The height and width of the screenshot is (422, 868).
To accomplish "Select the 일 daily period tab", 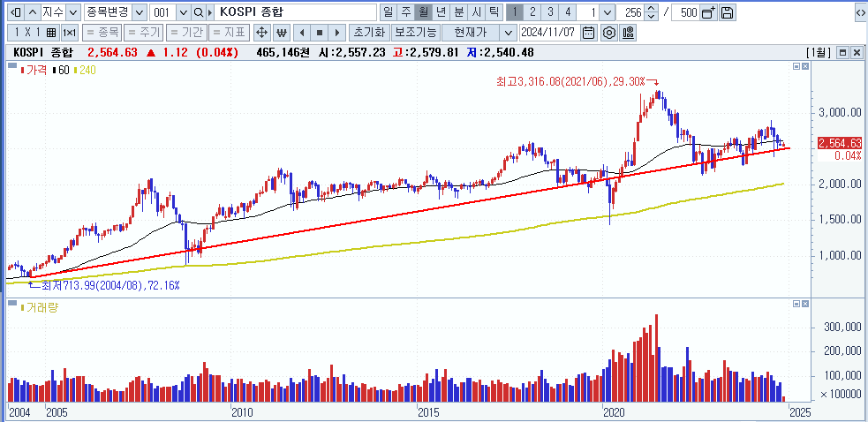I will point(388,12).
